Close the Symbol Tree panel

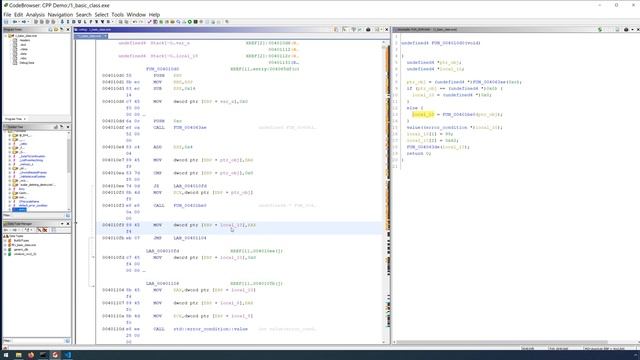pyautogui.click(x=68, y=127)
